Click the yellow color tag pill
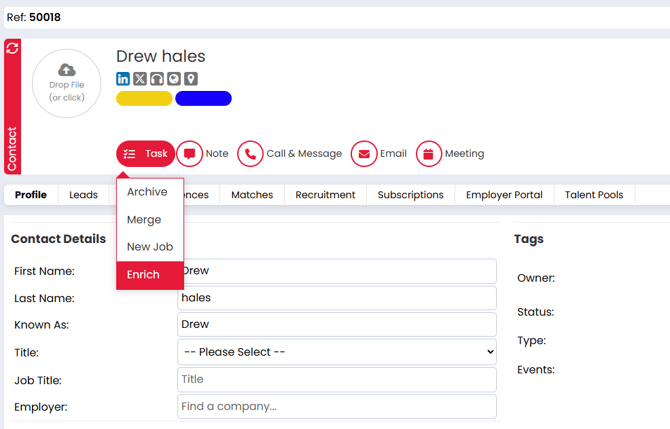The image size is (670, 429). [144, 98]
